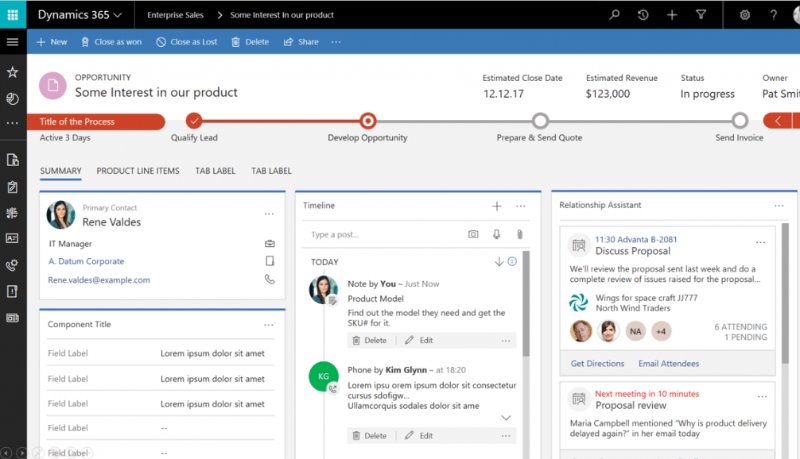Click timeline sort arrow icon

pos(498,262)
